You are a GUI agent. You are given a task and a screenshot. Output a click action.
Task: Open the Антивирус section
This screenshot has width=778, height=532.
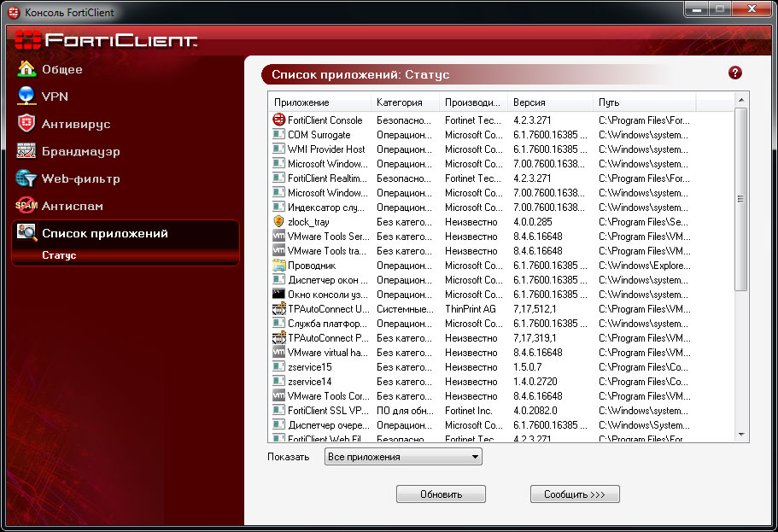click(x=75, y=124)
